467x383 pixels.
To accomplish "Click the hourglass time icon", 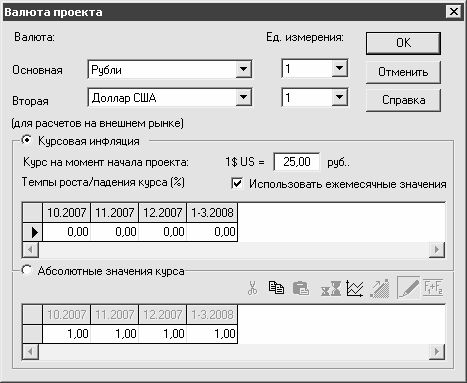I will click(x=331, y=288).
